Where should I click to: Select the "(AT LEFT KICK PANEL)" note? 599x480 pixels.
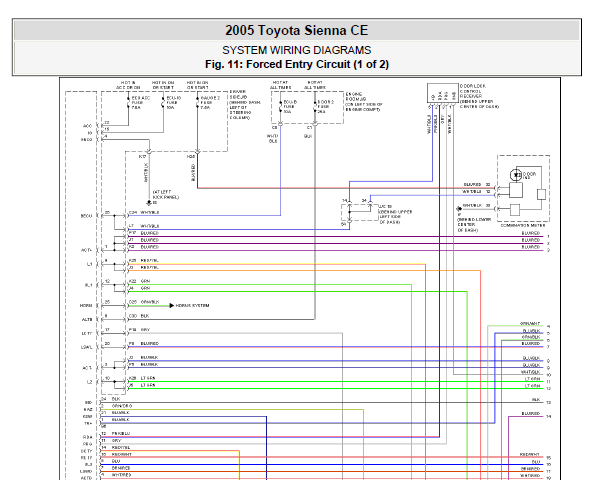pos(165,195)
